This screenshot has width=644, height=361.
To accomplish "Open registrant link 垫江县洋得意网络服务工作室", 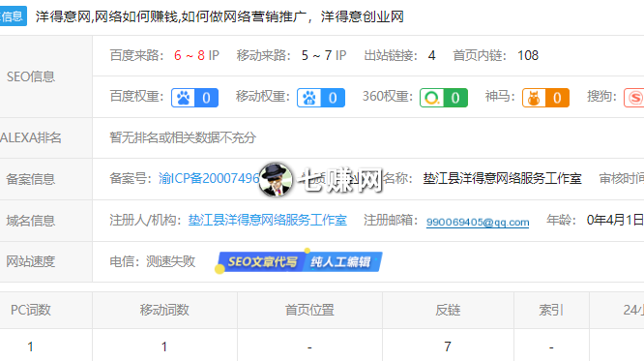I will pyautogui.click(x=268, y=220).
